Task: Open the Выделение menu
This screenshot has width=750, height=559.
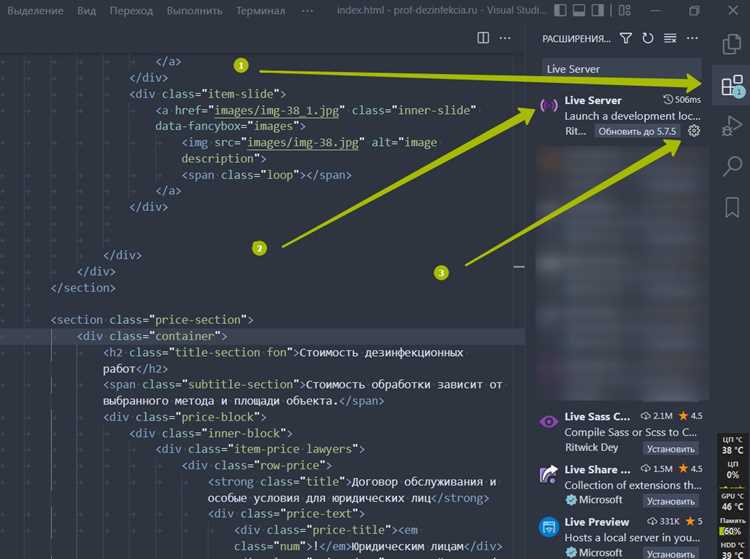Action: click(x=35, y=11)
